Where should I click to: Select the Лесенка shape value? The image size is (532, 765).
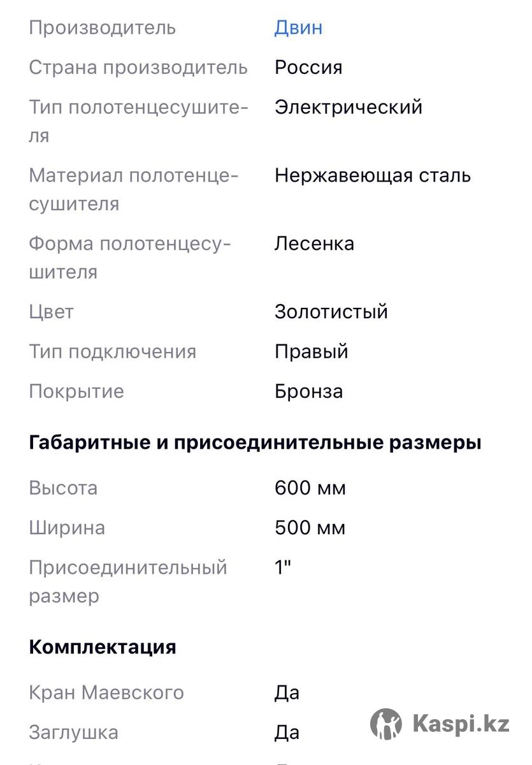pyautogui.click(x=314, y=244)
